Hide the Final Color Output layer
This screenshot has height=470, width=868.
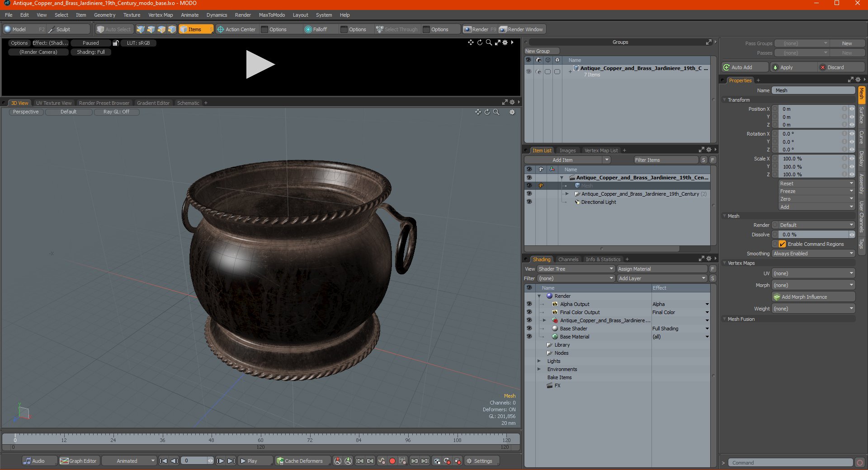coord(529,312)
